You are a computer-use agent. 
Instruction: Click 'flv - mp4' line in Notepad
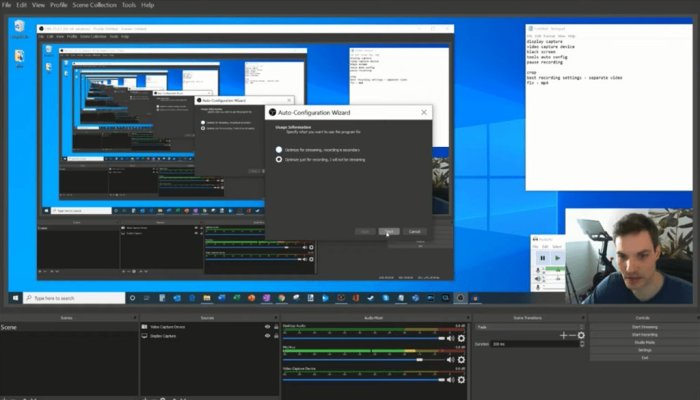coord(538,83)
